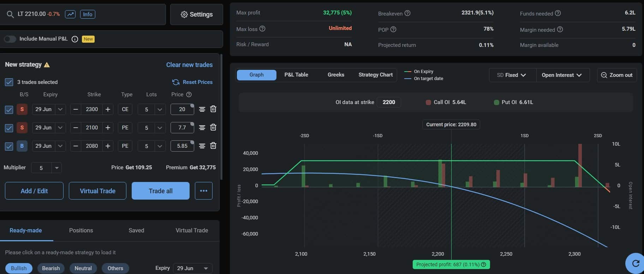This screenshot has height=274, width=644.
Task: Toggle PE type on 2100 row
Action: point(125,128)
